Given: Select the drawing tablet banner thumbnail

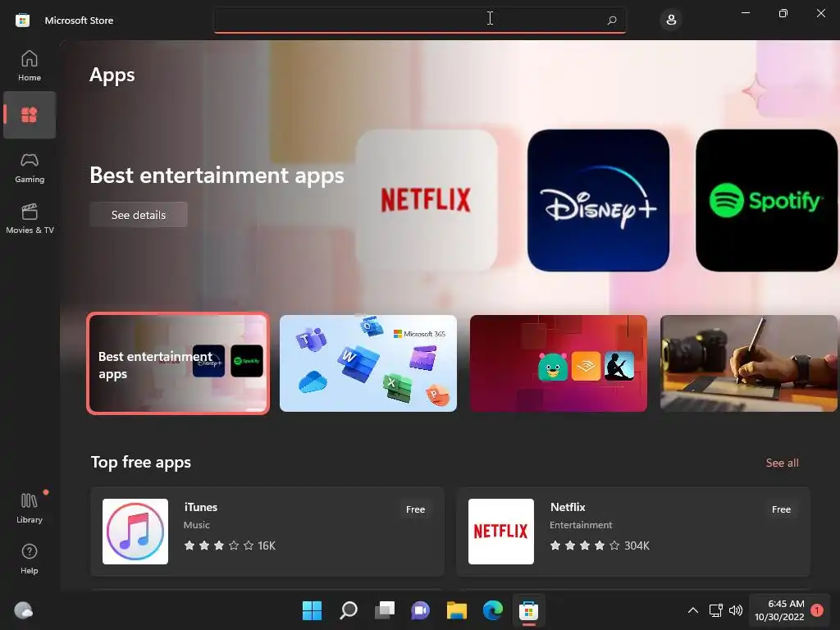Looking at the screenshot, I should [x=748, y=363].
